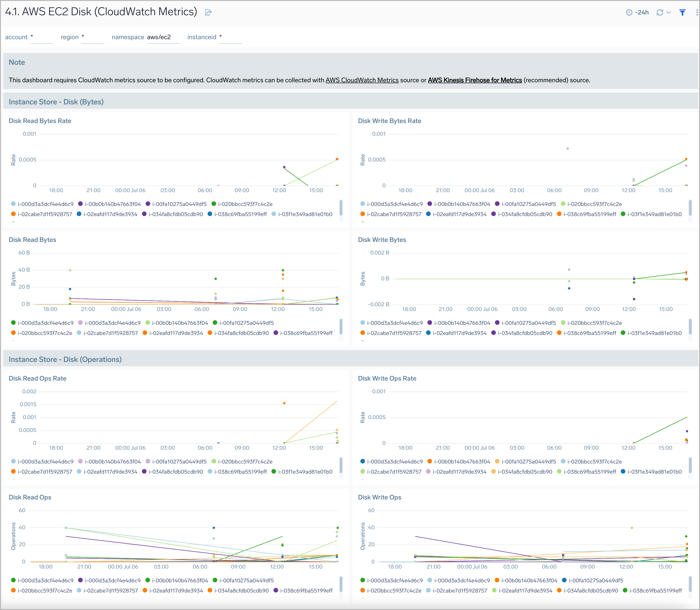This screenshot has height=610, width=700.
Task: Click the Disk Read Bytes legend scrollbar
Action: (341, 327)
